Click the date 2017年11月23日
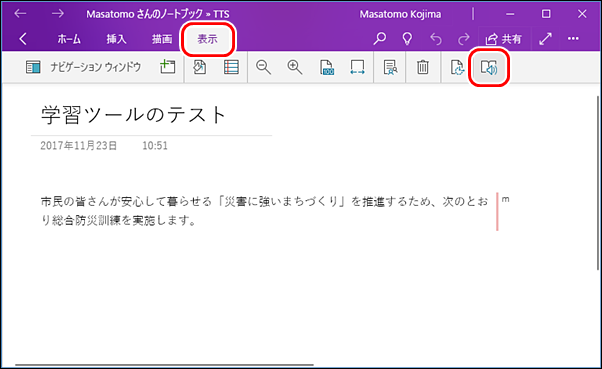This screenshot has height=369, width=602. [79, 146]
